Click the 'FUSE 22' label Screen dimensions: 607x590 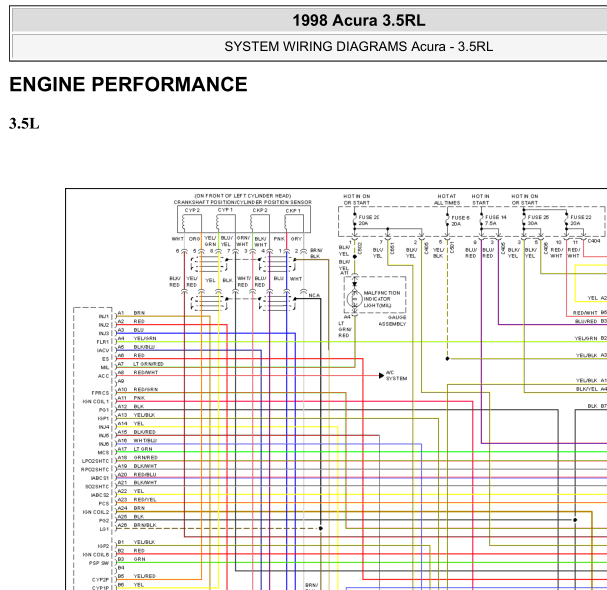click(x=581, y=217)
